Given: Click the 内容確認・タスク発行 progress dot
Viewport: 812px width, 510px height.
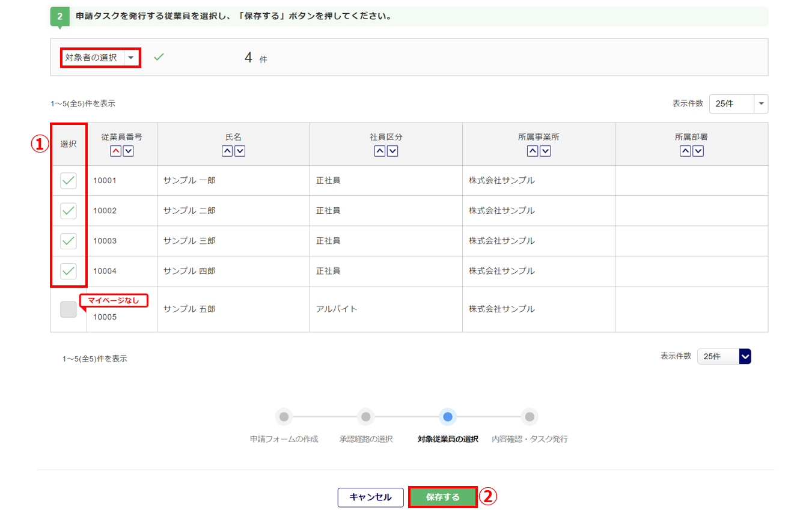Looking at the screenshot, I should (x=529, y=417).
